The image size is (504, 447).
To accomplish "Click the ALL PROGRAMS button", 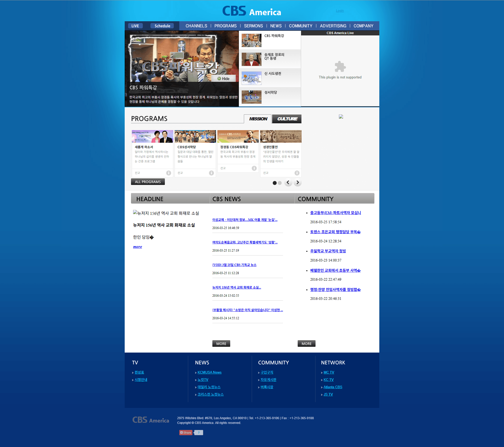I will (148, 182).
